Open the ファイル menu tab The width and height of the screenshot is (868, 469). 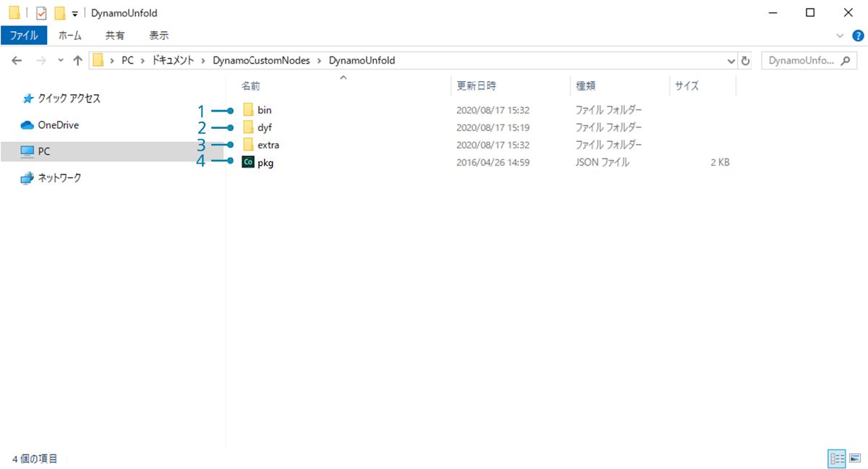tap(24, 35)
